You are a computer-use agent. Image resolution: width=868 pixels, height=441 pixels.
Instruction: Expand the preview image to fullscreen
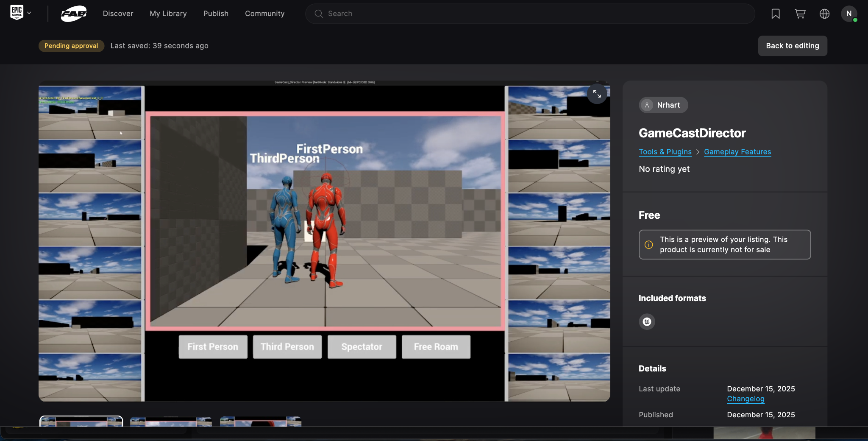tap(597, 94)
